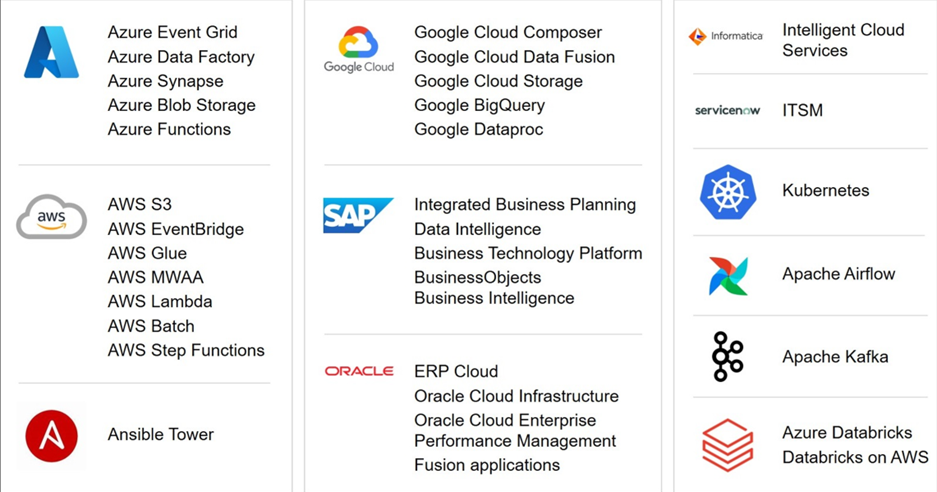
Task: Click the ServiceNow logo
Action: pos(728,110)
